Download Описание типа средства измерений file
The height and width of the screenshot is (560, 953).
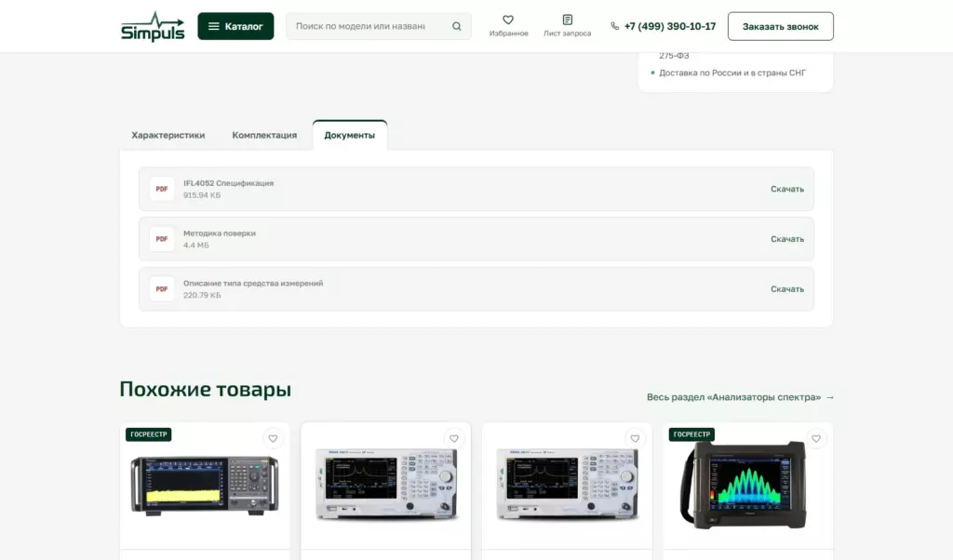(787, 289)
